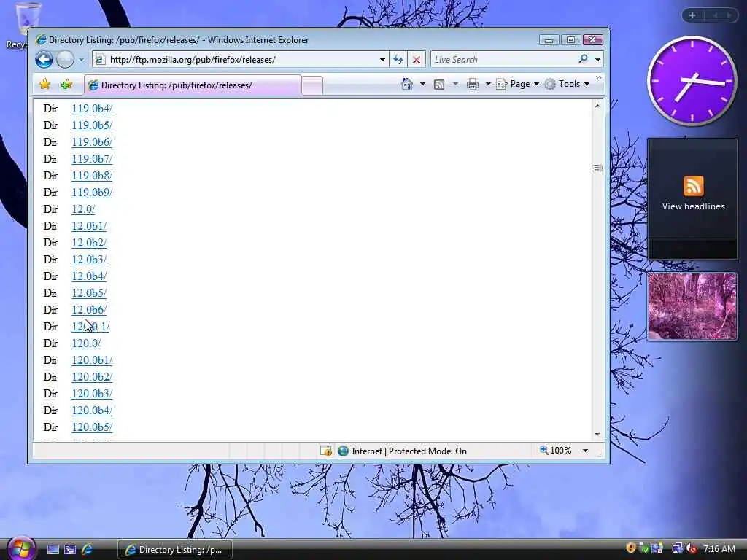This screenshot has height=560, width=747.
Task: Click View headlines in feed gadget
Action: click(693, 206)
